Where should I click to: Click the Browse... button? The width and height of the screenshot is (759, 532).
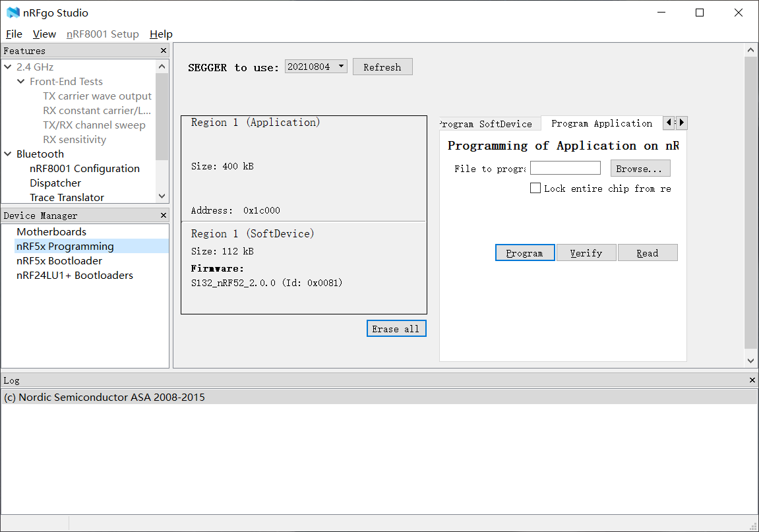click(x=639, y=168)
